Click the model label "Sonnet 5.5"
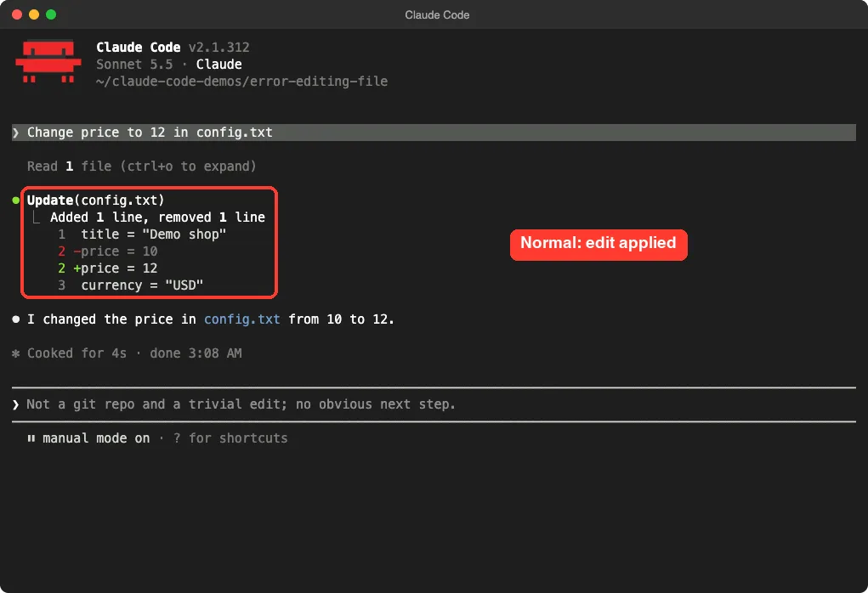868x593 pixels. coord(134,65)
